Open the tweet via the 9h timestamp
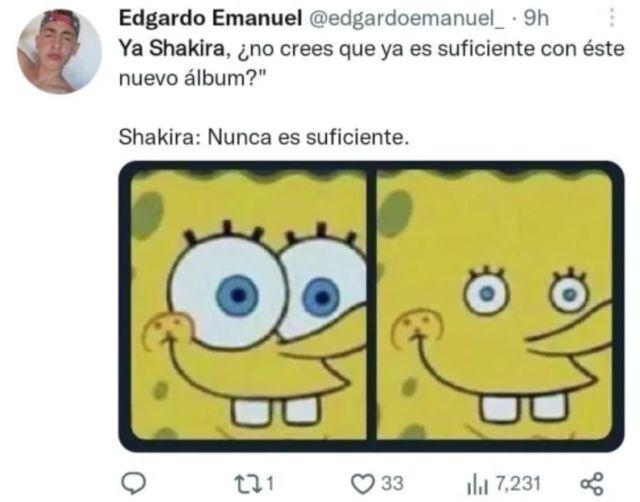The height and width of the screenshot is (502, 640). tap(536, 18)
